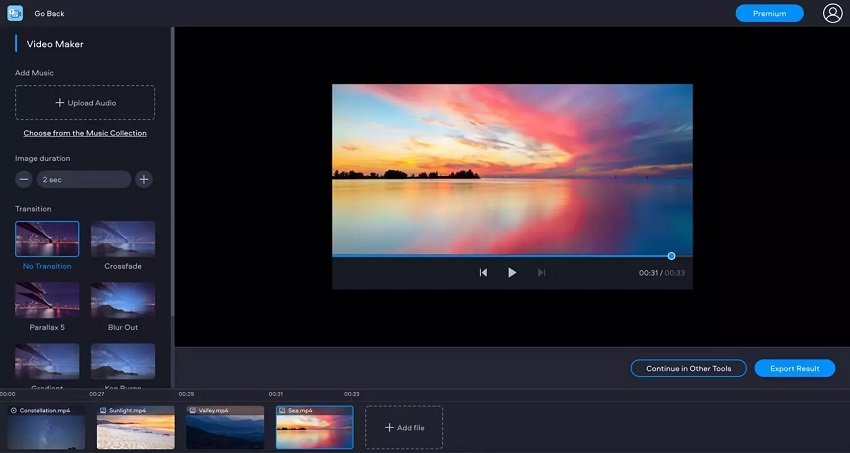Skip to next clip in player
Viewport: 850px width, 453px height.
[x=541, y=272]
